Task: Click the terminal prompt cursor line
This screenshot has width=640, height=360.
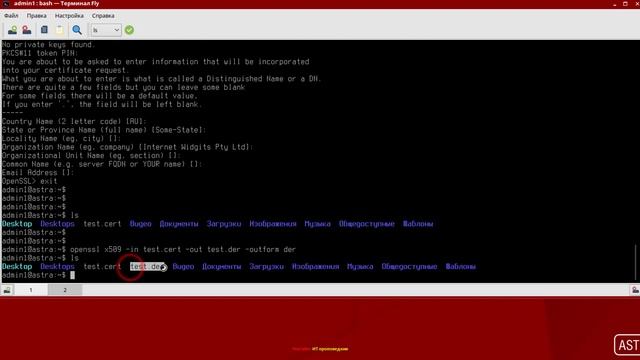Action: click(x=38, y=275)
